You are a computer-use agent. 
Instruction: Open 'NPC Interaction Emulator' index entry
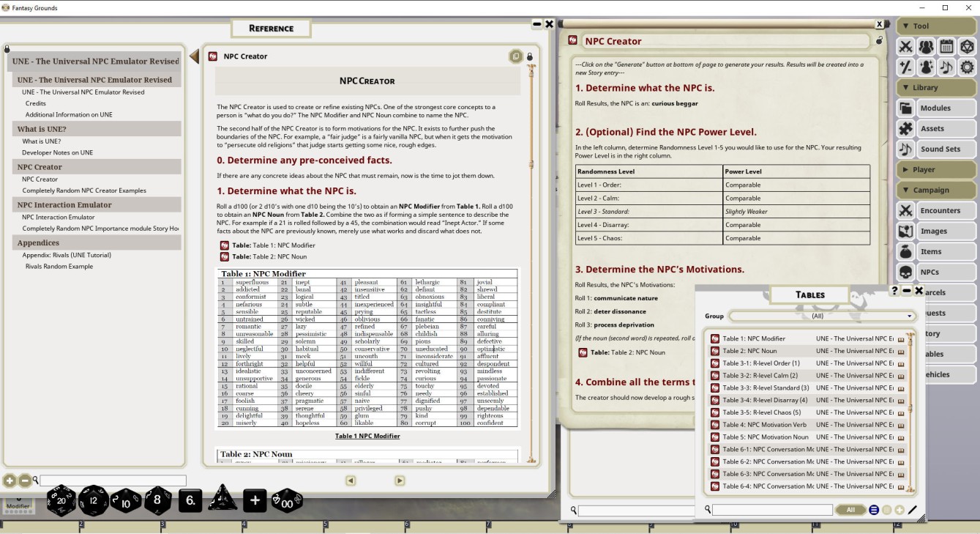[x=59, y=217]
